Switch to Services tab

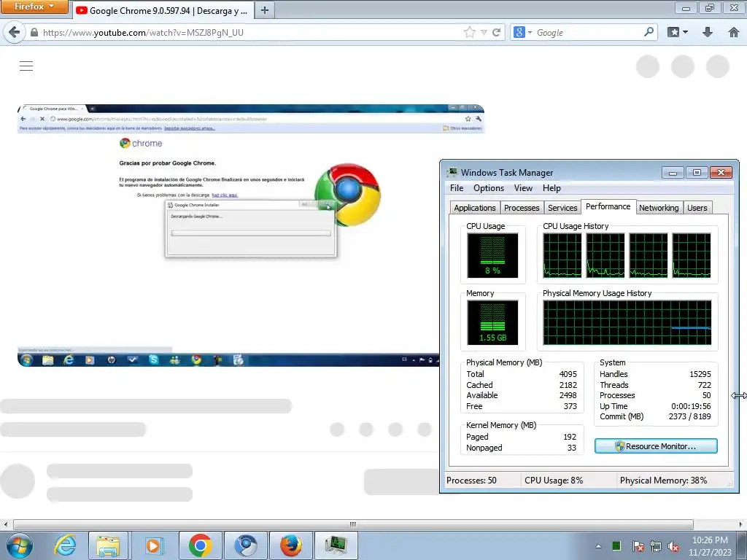562,208
